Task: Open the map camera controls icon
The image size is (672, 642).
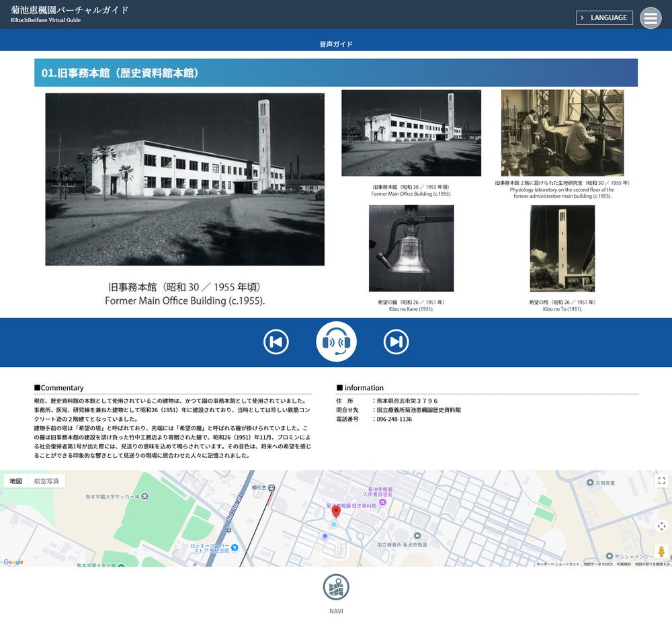Action: point(661,526)
